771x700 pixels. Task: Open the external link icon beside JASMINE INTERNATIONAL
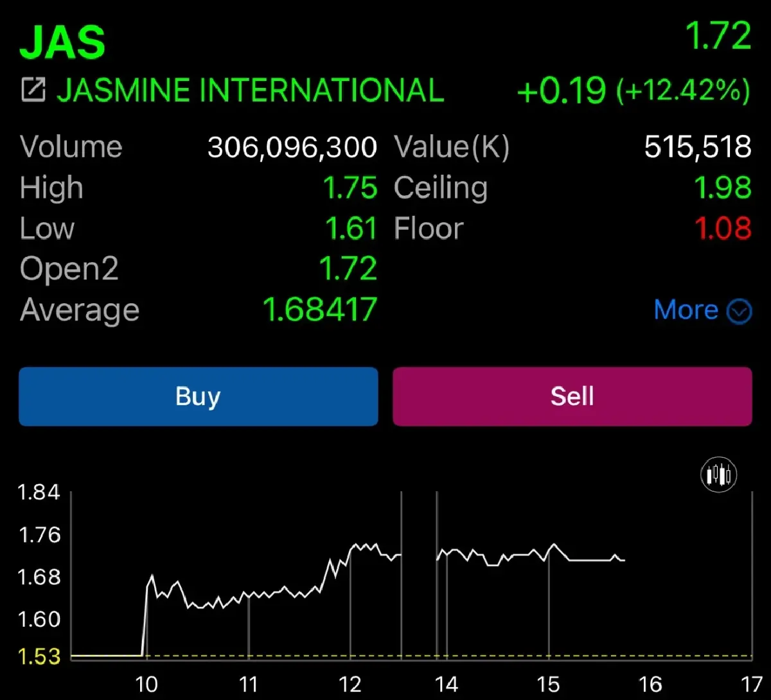coord(33,90)
